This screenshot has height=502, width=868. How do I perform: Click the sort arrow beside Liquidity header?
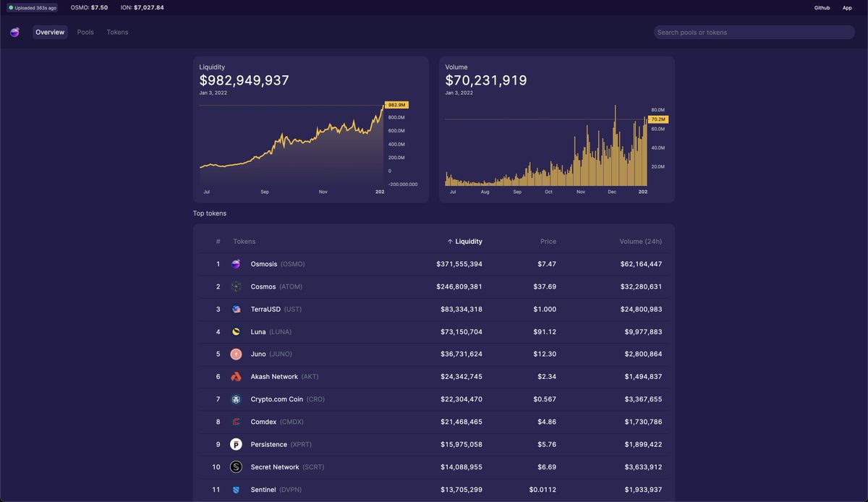click(x=450, y=242)
